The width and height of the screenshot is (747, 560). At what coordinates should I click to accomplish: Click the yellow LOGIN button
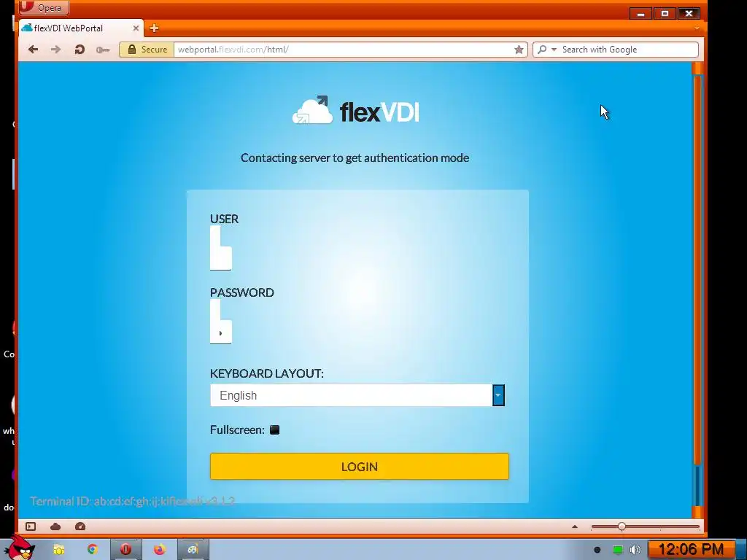pyautogui.click(x=359, y=466)
